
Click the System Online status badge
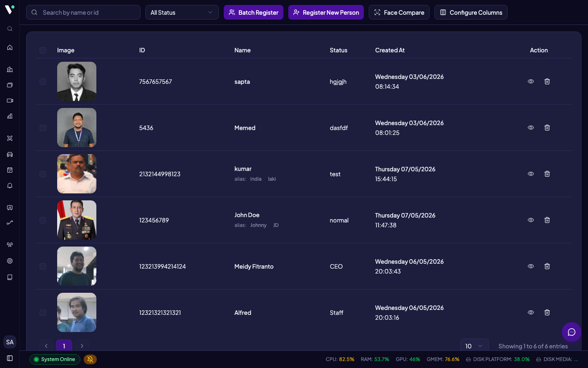click(55, 359)
